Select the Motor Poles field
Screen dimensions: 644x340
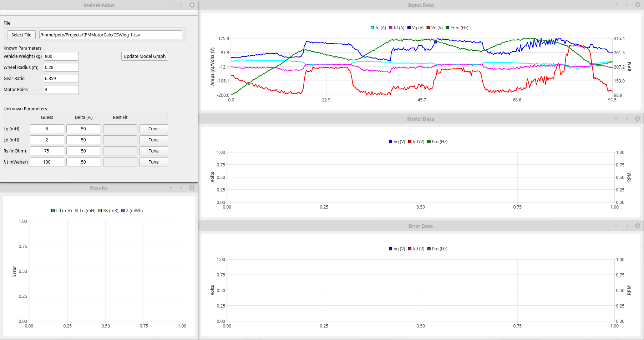click(61, 90)
